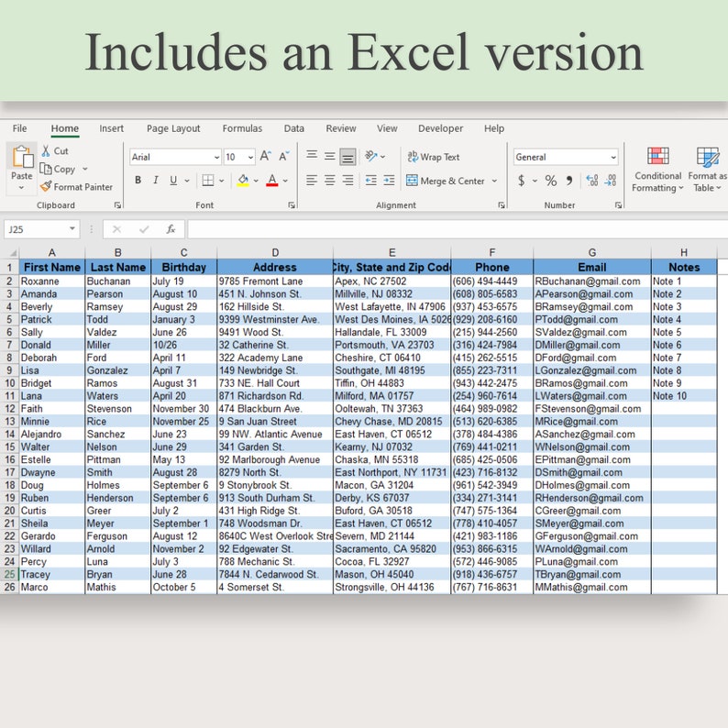The image size is (728, 728).
Task: Select cell containing RBuchanan@gmail.com
Action: [x=592, y=281]
